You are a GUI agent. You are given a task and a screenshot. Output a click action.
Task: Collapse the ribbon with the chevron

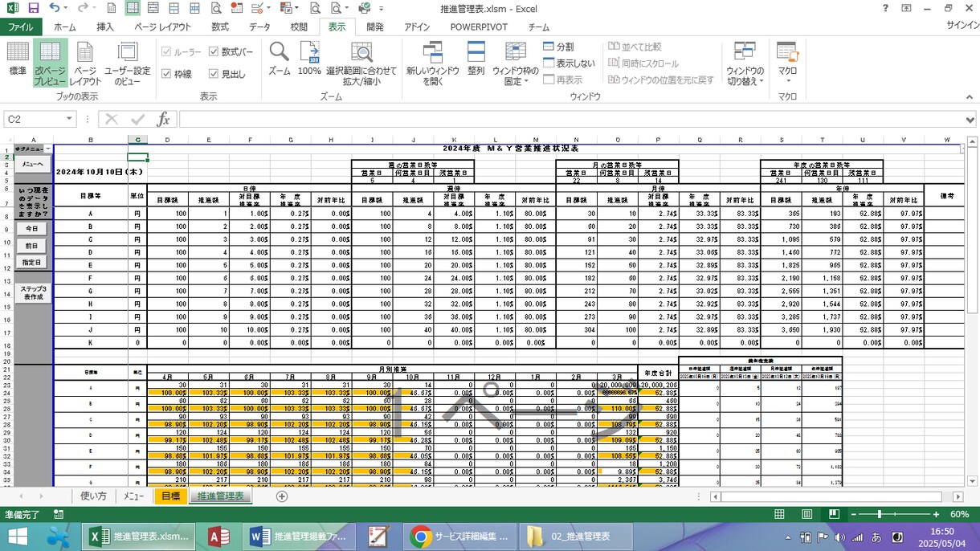click(x=969, y=96)
